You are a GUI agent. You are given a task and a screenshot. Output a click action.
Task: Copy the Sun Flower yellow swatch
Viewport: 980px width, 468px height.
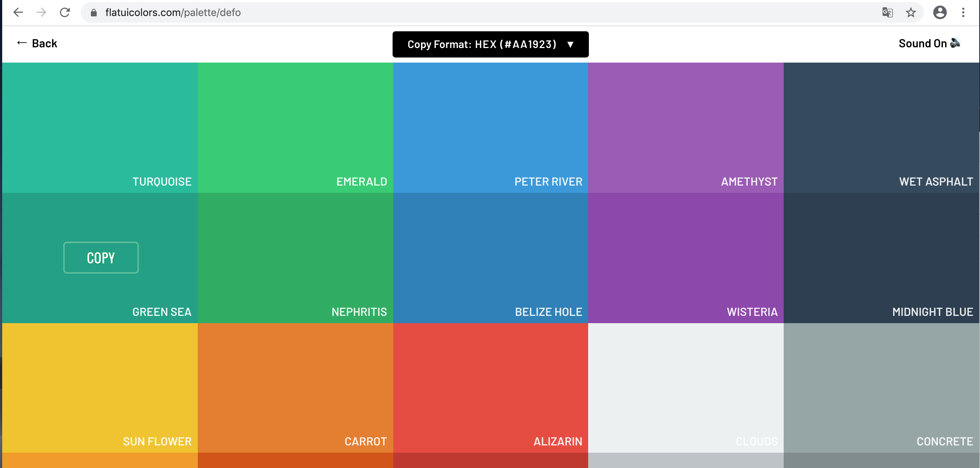click(x=100, y=388)
